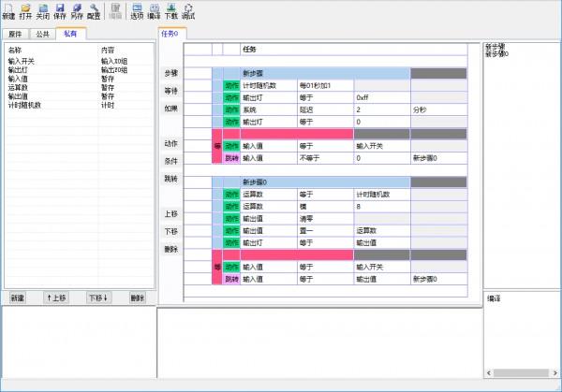The height and width of the screenshot is (392, 562).
Task: Select the 运算数 row in the variable list
Action: (79, 88)
